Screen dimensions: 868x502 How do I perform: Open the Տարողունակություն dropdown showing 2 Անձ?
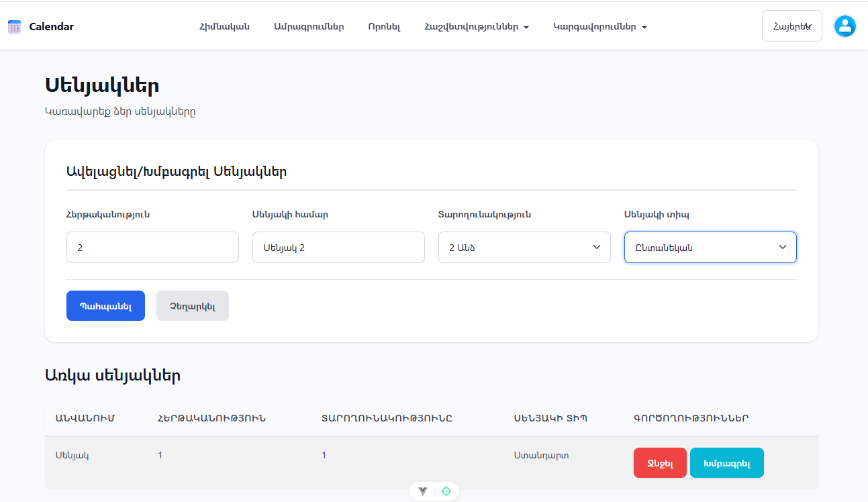point(524,248)
